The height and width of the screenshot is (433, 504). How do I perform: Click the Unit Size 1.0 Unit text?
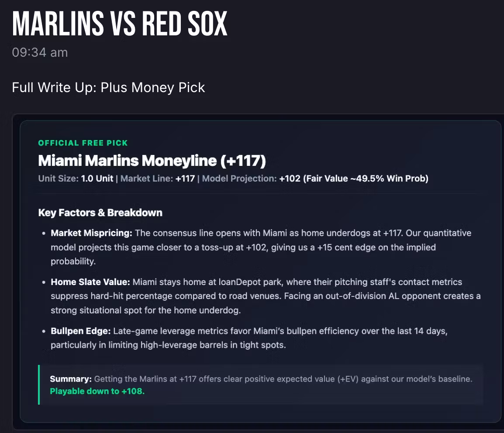pyautogui.click(x=76, y=179)
